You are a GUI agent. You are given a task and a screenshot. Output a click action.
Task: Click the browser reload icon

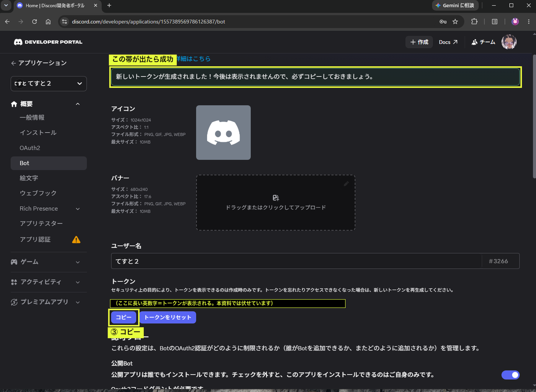pos(34,22)
